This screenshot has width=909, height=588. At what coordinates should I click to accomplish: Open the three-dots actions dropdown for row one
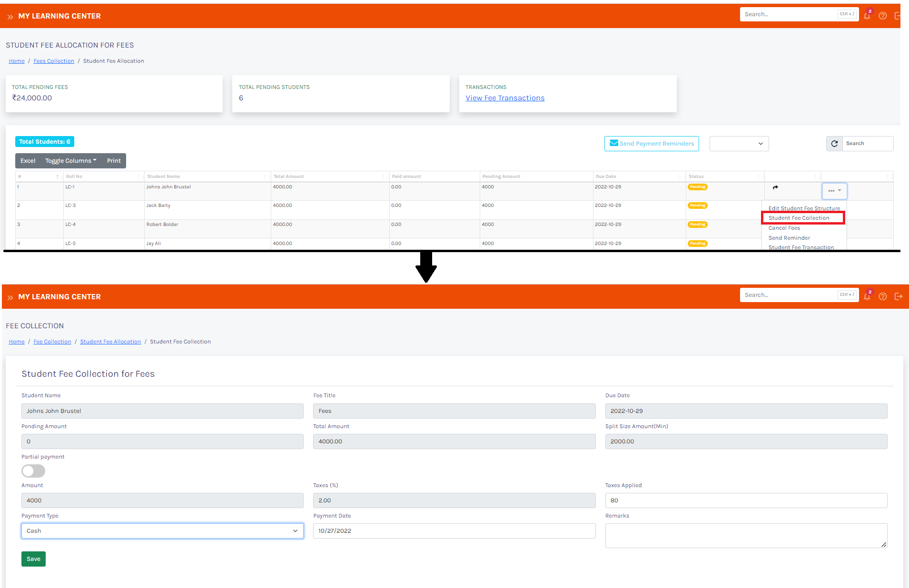(834, 191)
